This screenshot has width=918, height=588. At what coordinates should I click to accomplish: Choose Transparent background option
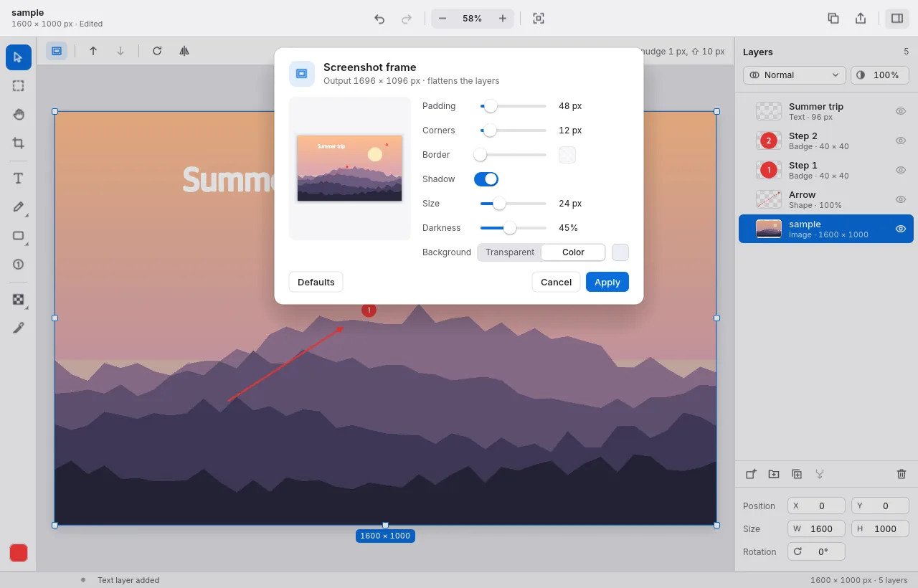coord(510,252)
